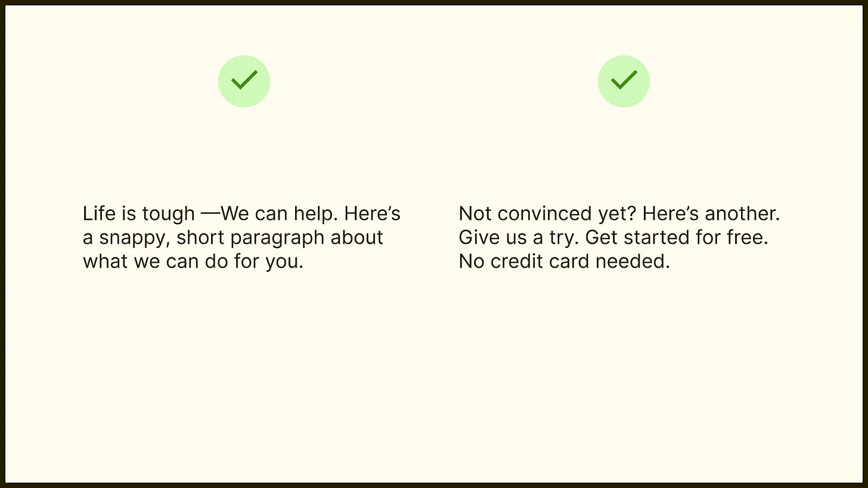Click the words "Life is tough"
This screenshot has height=488, width=868.
tap(138, 213)
